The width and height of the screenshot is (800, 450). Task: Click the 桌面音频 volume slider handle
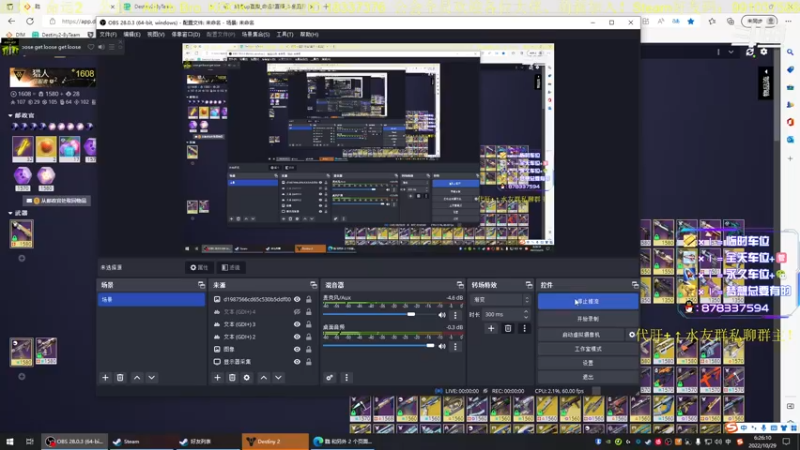430,346
